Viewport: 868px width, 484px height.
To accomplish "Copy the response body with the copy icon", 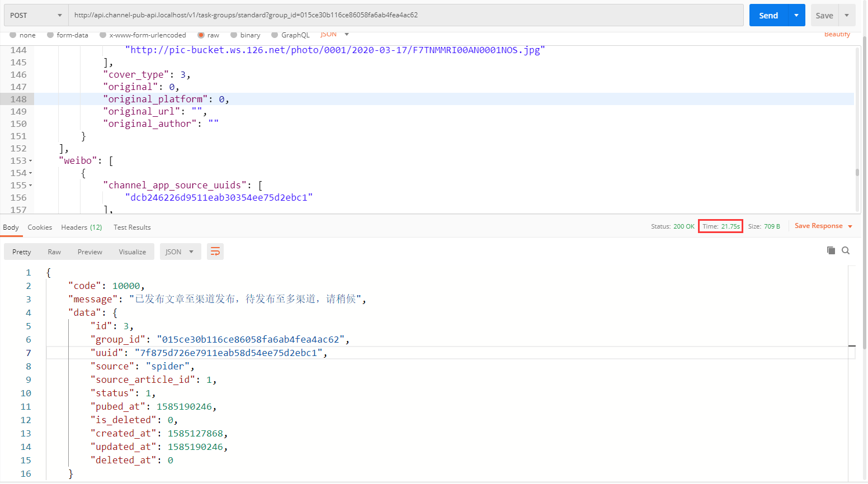I will pyautogui.click(x=831, y=250).
